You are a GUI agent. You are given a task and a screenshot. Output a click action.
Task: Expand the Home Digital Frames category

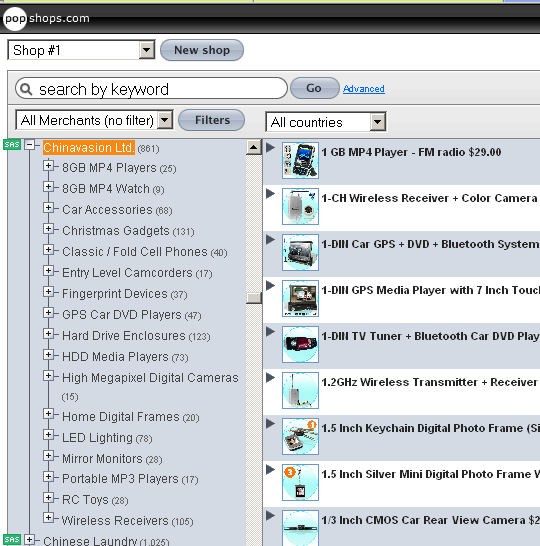pos(48,414)
